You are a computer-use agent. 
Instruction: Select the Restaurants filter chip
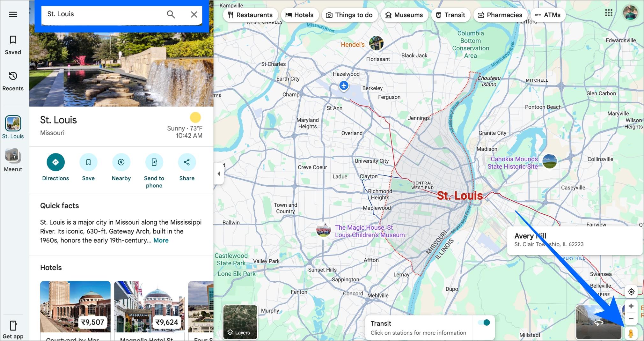click(x=251, y=15)
